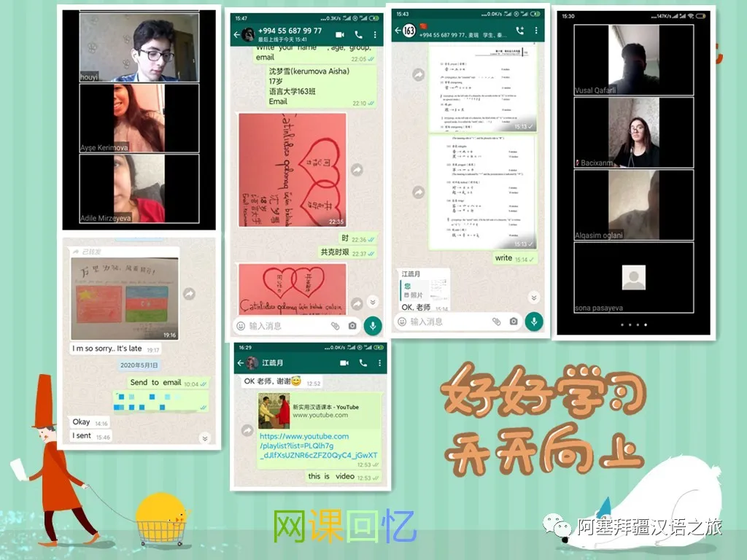Select the 'I sent' message at 15:46
The height and width of the screenshot is (560, 747).
pos(91,436)
